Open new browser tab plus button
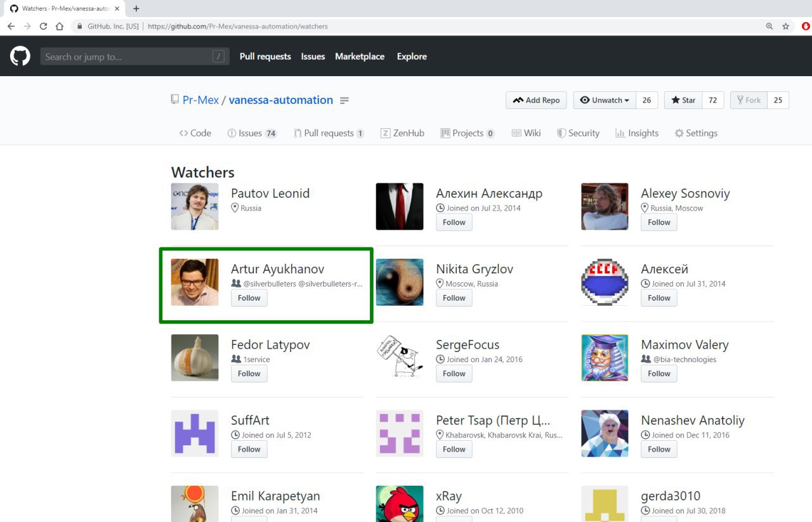812x522 pixels. [x=136, y=9]
